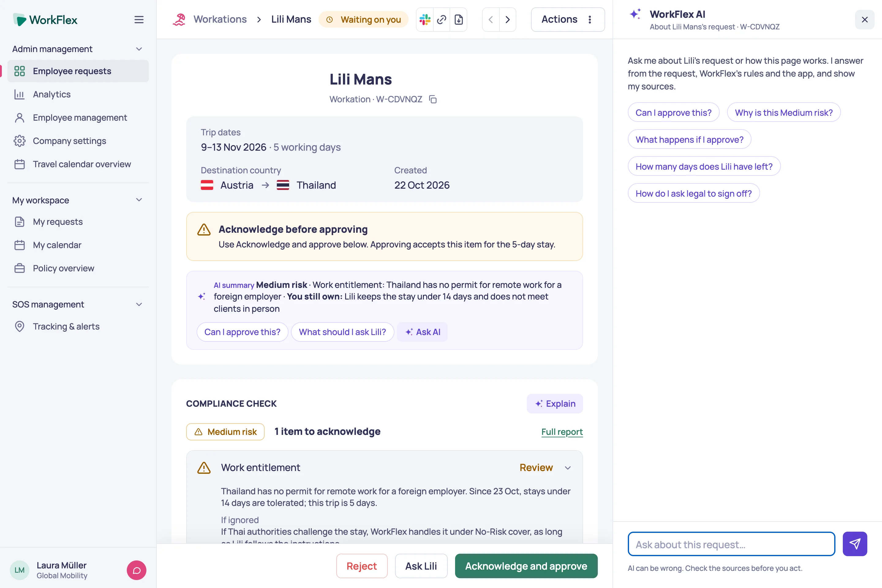
Task: Collapse the My workspace section
Action: [139, 200]
